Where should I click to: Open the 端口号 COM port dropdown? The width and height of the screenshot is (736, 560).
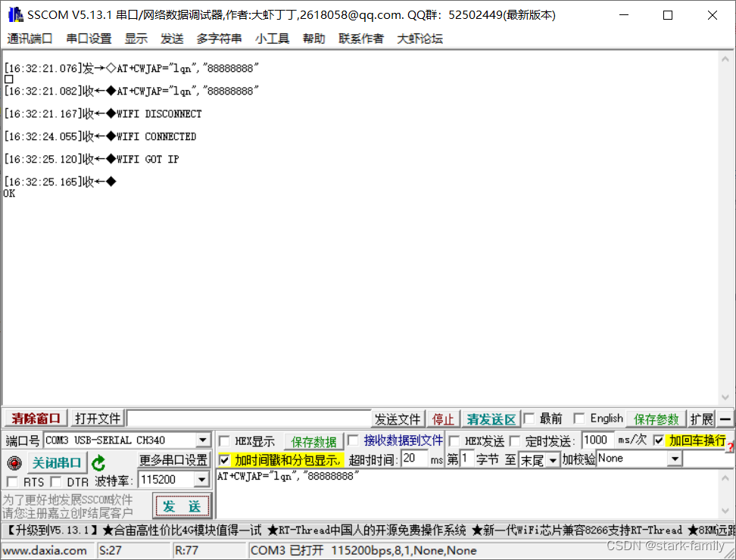coord(201,440)
